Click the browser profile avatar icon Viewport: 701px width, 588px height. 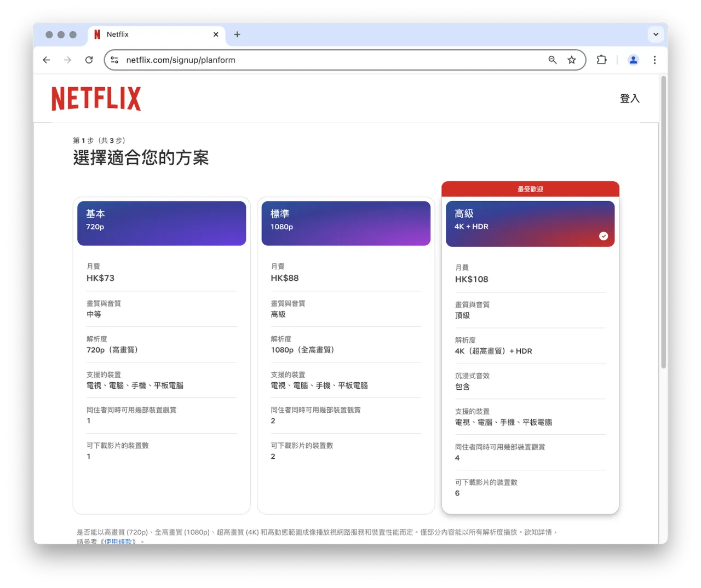[x=633, y=60]
